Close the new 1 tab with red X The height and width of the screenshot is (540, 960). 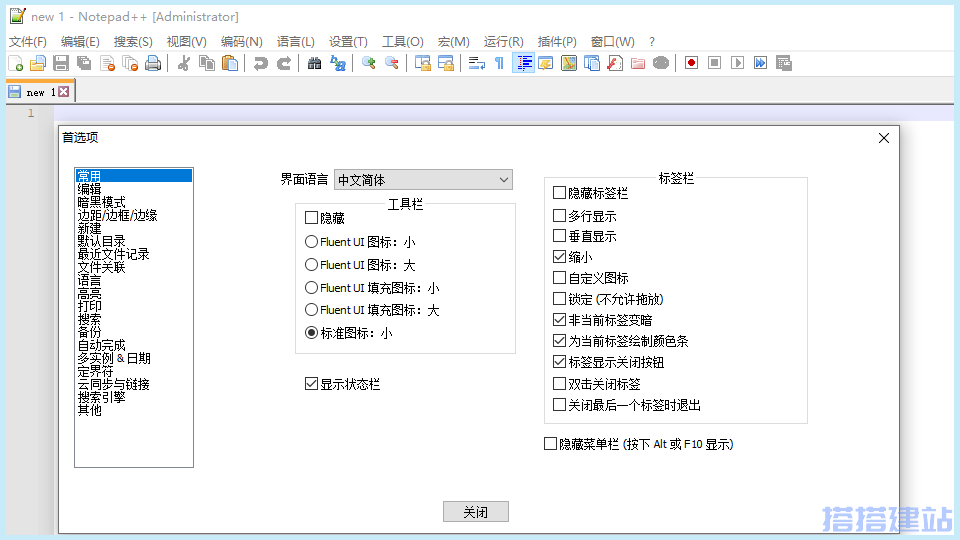point(64,92)
